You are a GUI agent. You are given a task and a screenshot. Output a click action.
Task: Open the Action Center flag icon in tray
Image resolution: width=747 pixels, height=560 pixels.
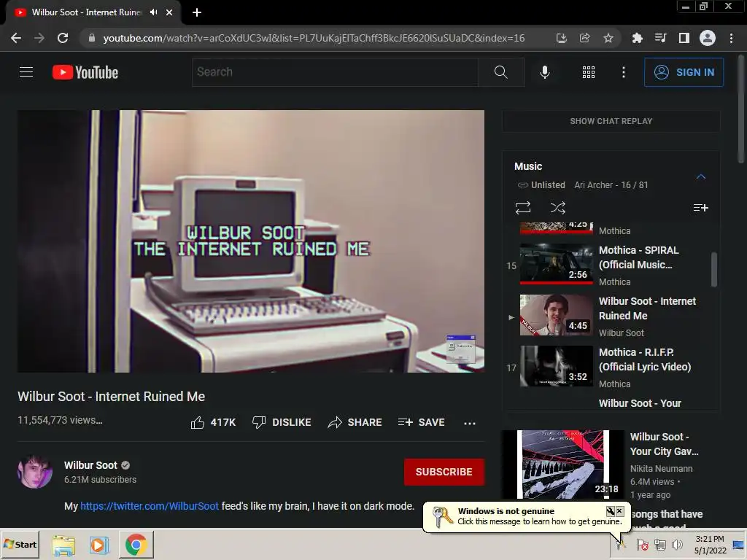point(642,544)
